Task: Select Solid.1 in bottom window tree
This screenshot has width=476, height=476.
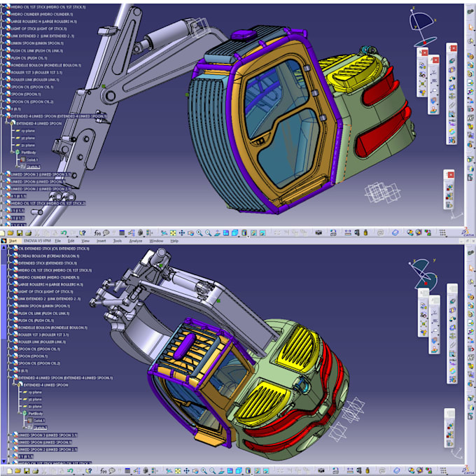Action: 39,421
